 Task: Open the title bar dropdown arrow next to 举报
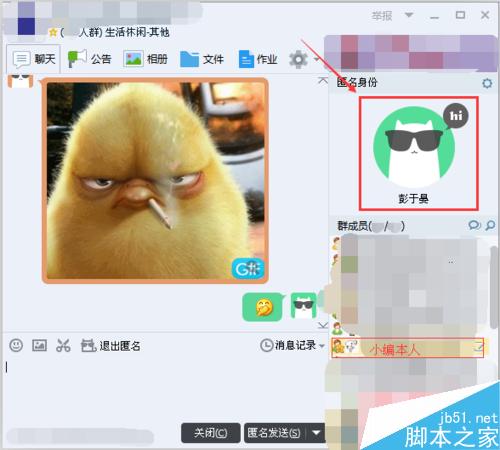(x=409, y=15)
